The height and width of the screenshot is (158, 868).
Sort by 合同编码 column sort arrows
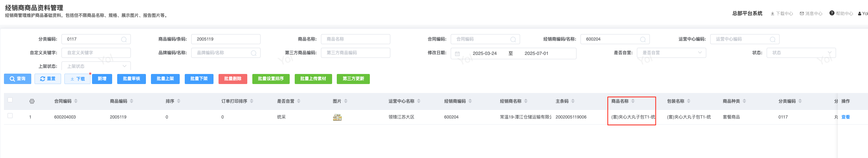click(x=76, y=101)
